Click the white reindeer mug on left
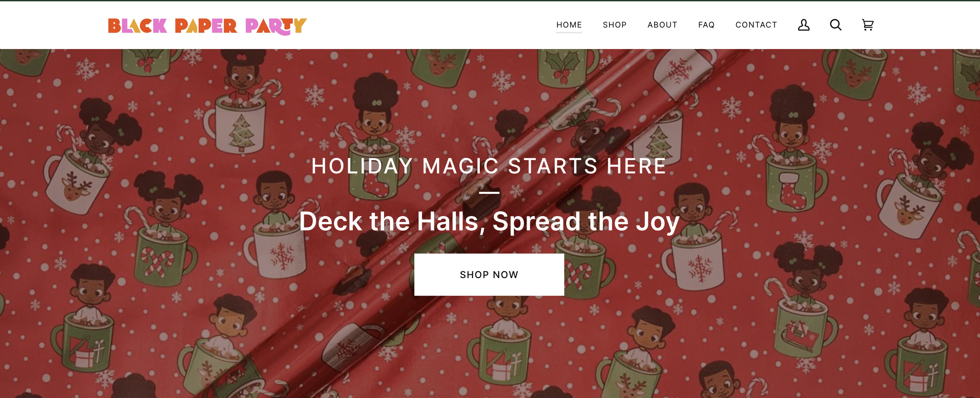The width and height of the screenshot is (980, 398). coord(74,184)
